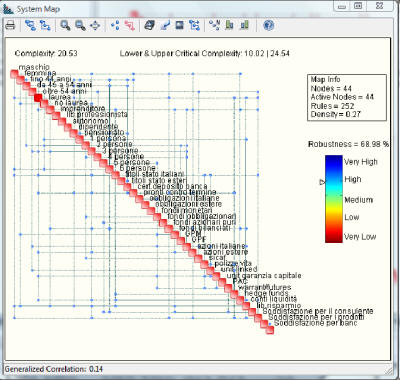Click the 'unit garanzia capitale' node label
Screen dimensions: 400x380
click(x=264, y=276)
